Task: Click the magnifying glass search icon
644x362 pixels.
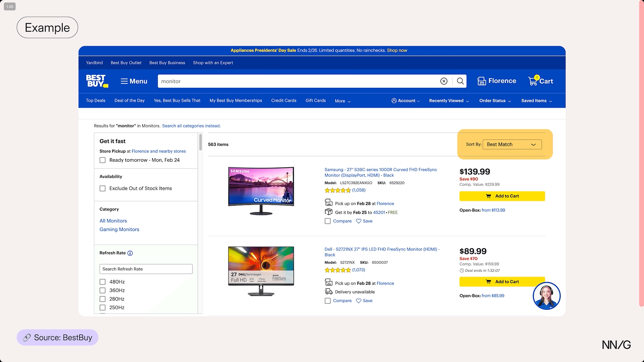Action: coord(460,81)
